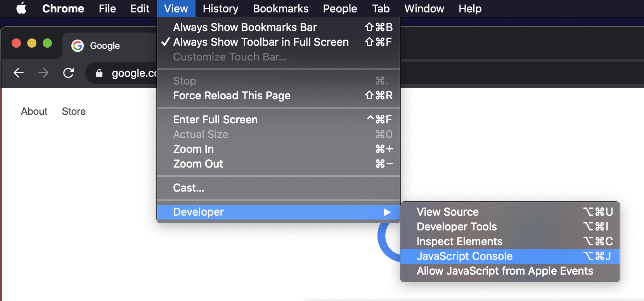This screenshot has width=644, height=301.
Task: Click the yellow minimize window button
Action: (32, 43)
